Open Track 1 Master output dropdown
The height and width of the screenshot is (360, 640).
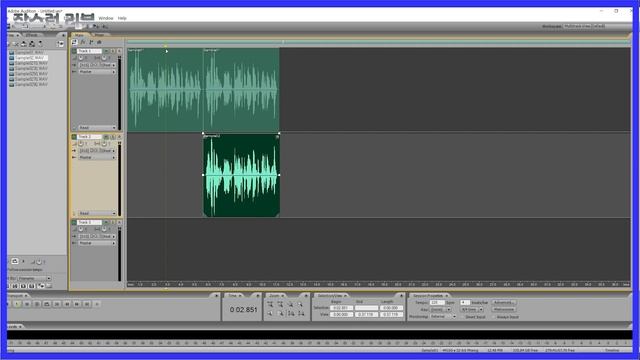[x=97, y=71]
